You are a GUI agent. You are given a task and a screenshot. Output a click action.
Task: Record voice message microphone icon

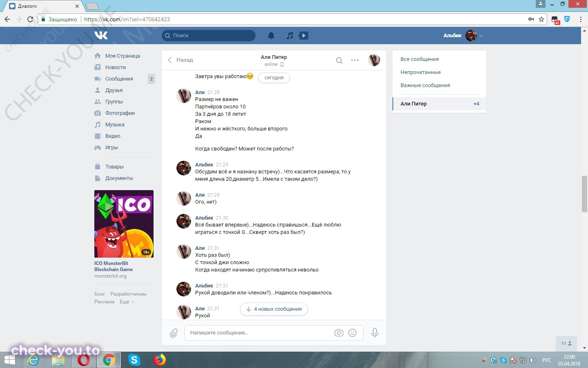(374, 333)
